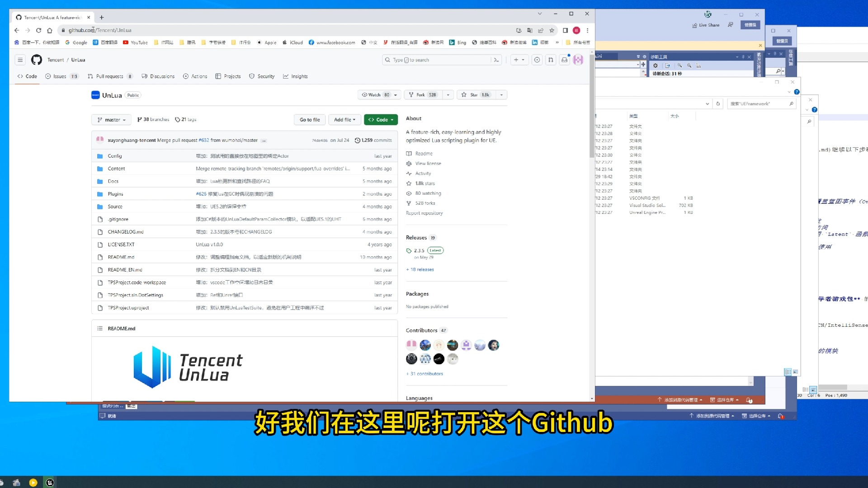Open + 18 releases link

click(420, 269)
